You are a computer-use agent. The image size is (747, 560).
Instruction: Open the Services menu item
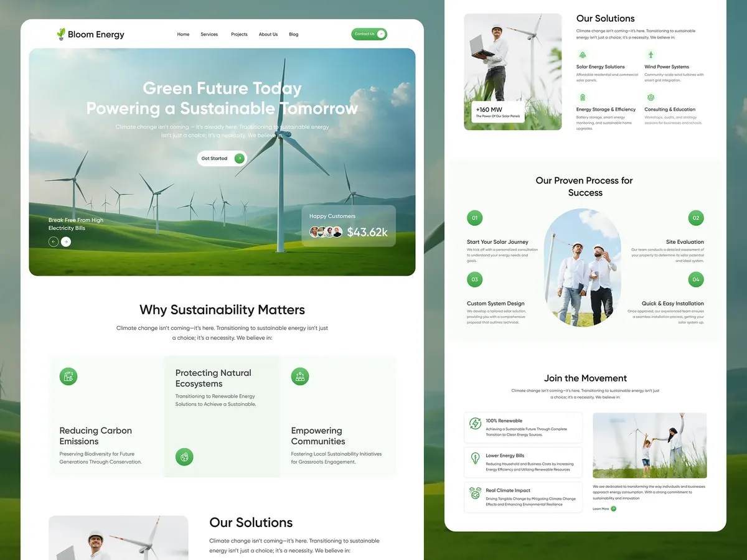[x=209, y=34]
